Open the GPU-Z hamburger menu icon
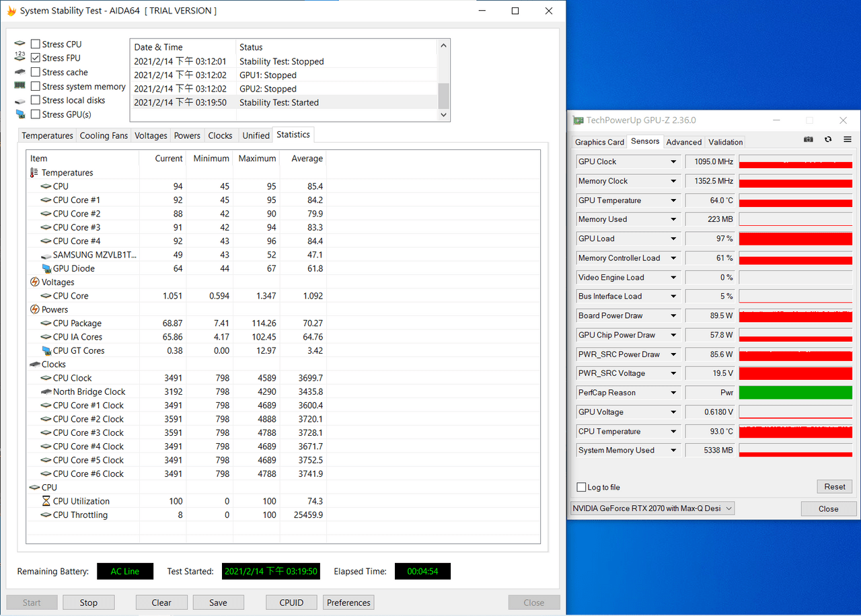This screenshot has width=861, height=616. click(848, 139)
